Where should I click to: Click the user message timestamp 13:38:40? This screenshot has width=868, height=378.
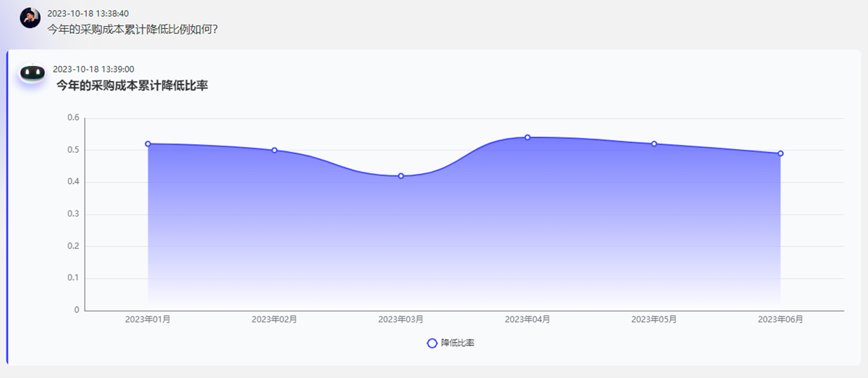(x=88, y=14)
